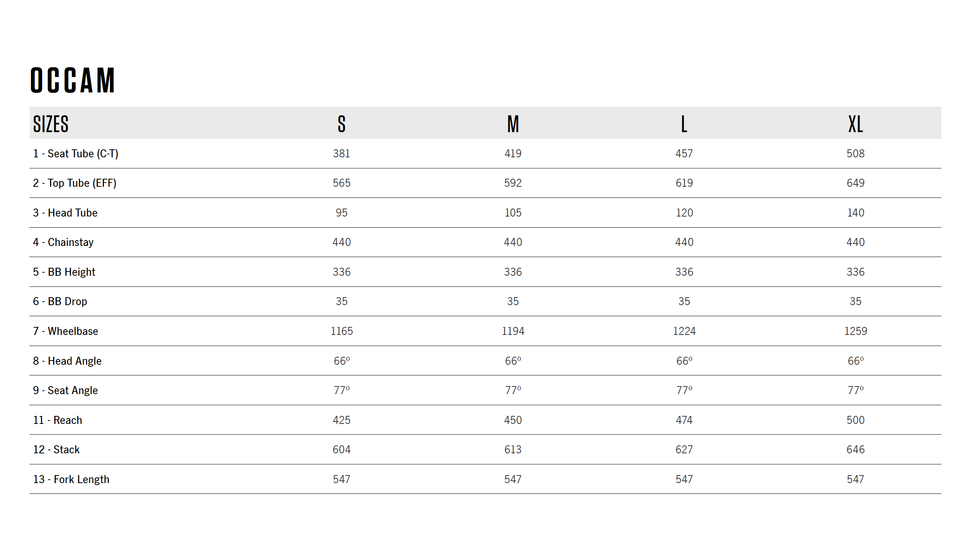
Task: Select the Chainstay row label
Action: click(63, 242)
